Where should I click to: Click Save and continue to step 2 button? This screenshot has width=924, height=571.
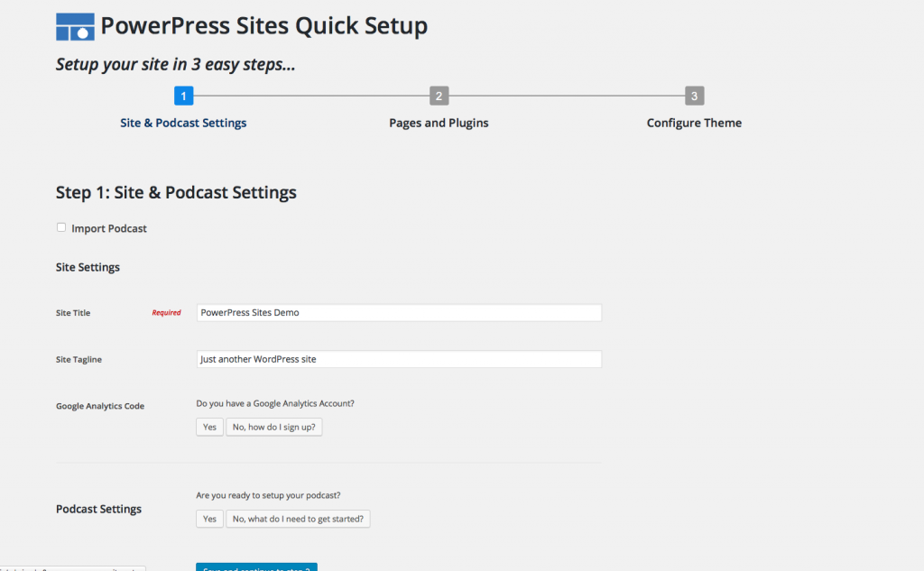256,566
